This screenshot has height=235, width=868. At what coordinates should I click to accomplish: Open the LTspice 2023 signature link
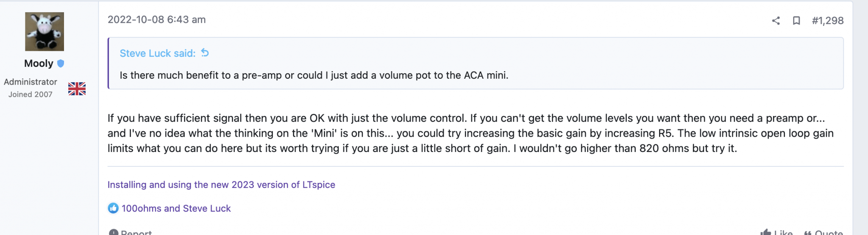pyautogui.click(x=221, y=185)
